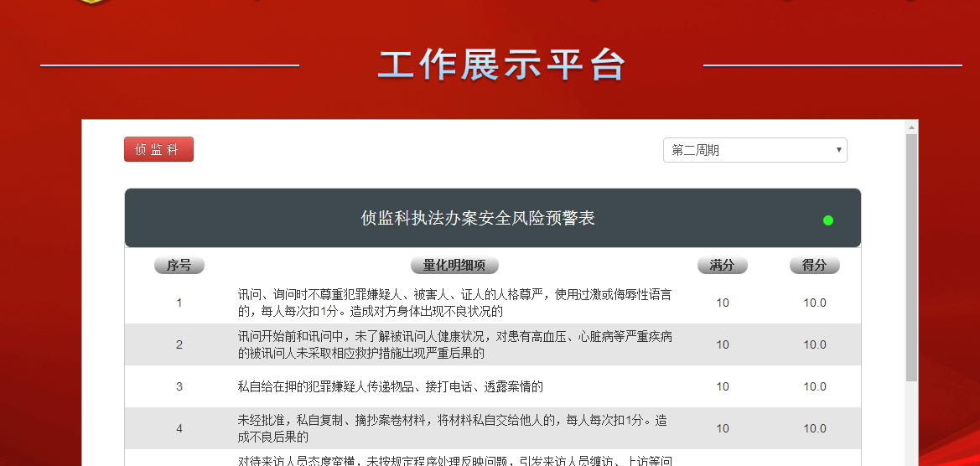Click the 得分 column header
This screenshot has width=980, height=466.
[x=814, y=265]
